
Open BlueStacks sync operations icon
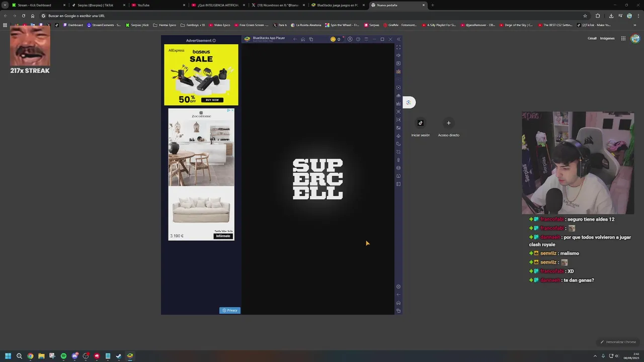[398, 87]
